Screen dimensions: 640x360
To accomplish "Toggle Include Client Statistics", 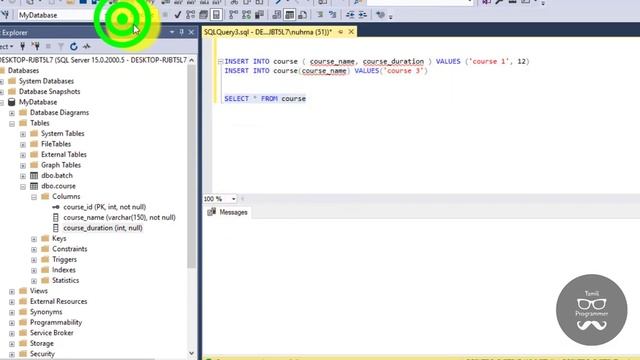I will pos(259,15).
